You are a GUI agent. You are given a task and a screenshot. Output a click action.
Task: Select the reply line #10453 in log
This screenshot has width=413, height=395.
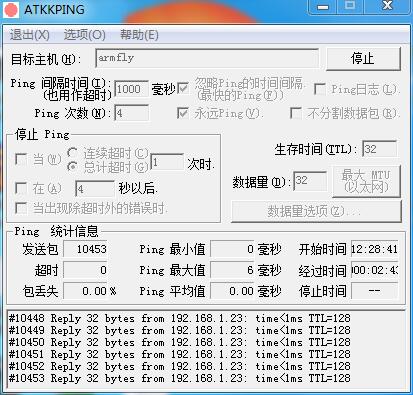(180, 378)
